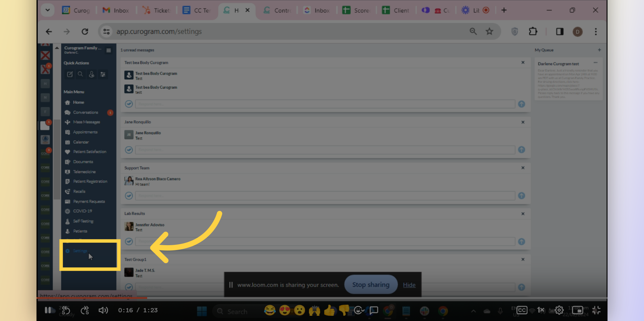644x321 pixels.
Task: React with the raised hands emoji
Action: (314, 310)
